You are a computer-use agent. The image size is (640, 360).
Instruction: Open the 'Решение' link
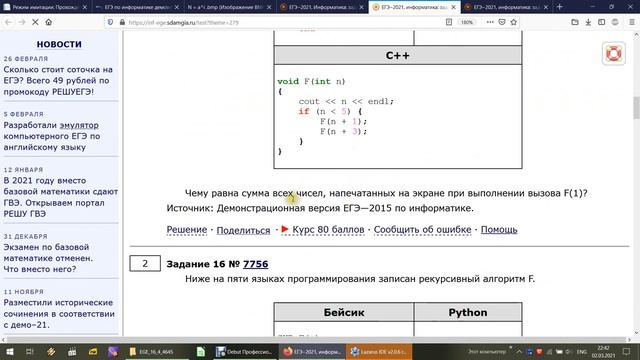[187, 230]
